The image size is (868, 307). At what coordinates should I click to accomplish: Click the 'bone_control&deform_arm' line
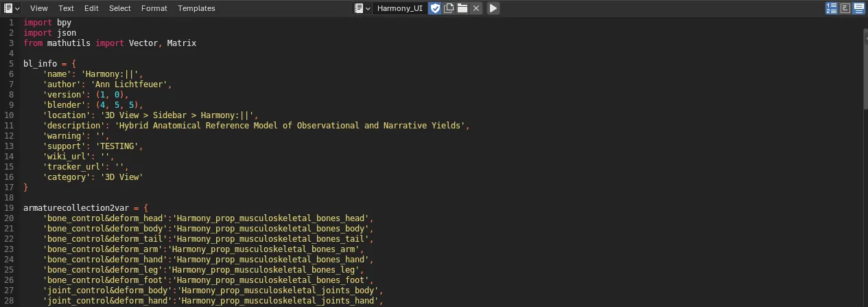(203, 249)
